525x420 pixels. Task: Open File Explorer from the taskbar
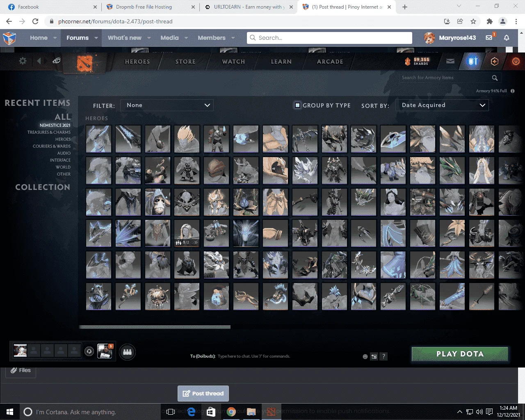[x=251, y=412]
